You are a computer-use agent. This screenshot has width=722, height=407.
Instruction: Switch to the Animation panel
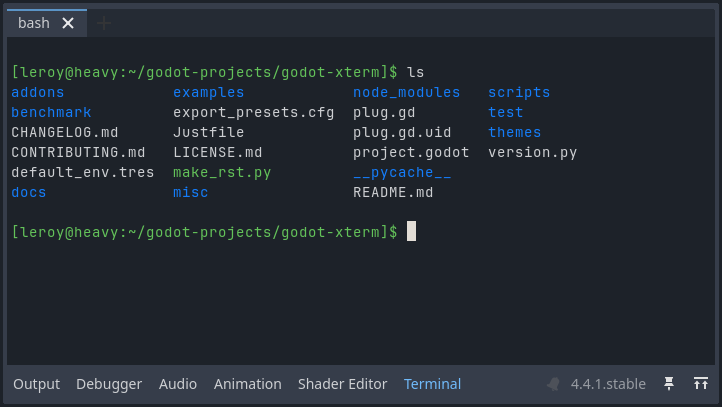click(x=248, y=384)
